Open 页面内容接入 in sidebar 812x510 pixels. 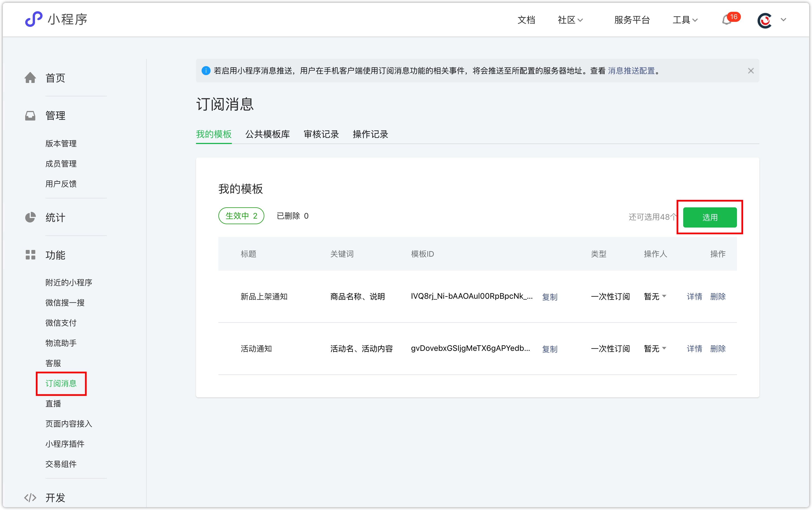[x=69, y=424]
